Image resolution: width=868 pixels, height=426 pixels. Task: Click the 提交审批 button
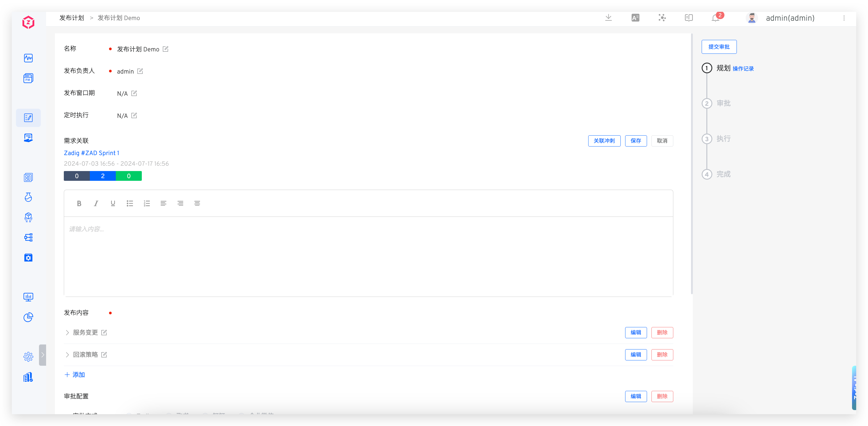719,47
